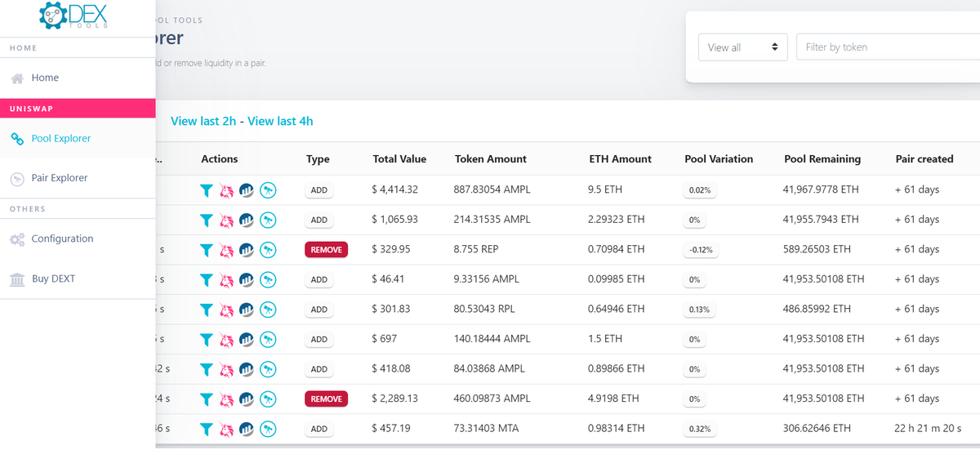Unicorn icon in the 8.755 REP row
980x468 pixels.
[226, 250]
